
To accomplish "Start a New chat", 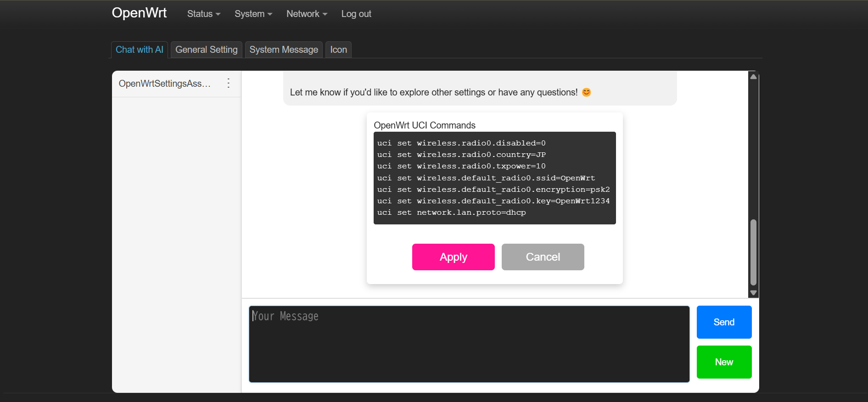I will [x=724, y=362].
